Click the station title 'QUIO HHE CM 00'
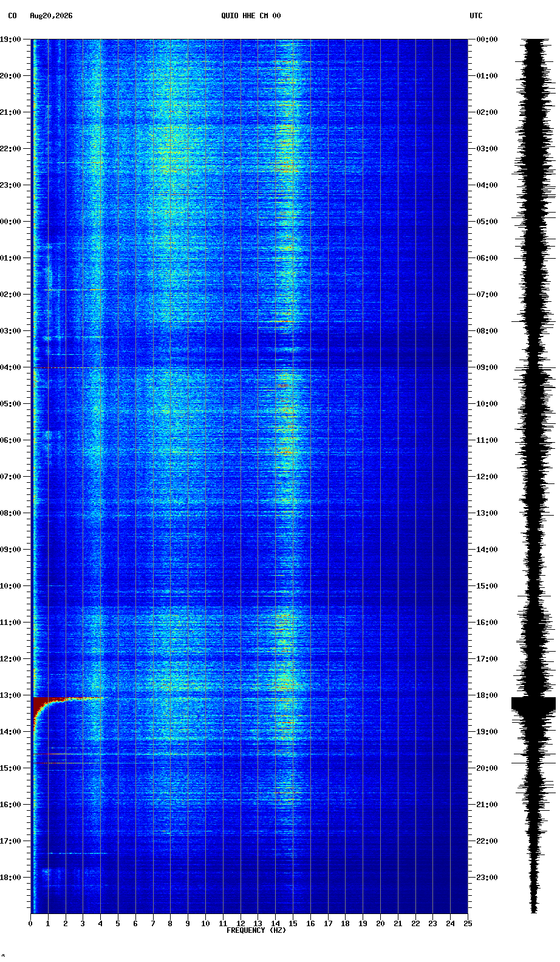Screen dimensions: 560x962 point(251,16)
